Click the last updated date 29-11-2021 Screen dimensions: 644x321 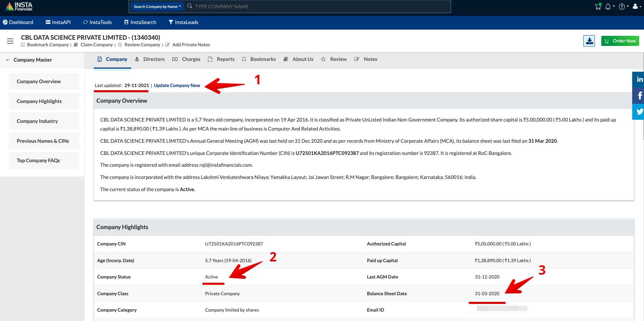pos(136,85)
